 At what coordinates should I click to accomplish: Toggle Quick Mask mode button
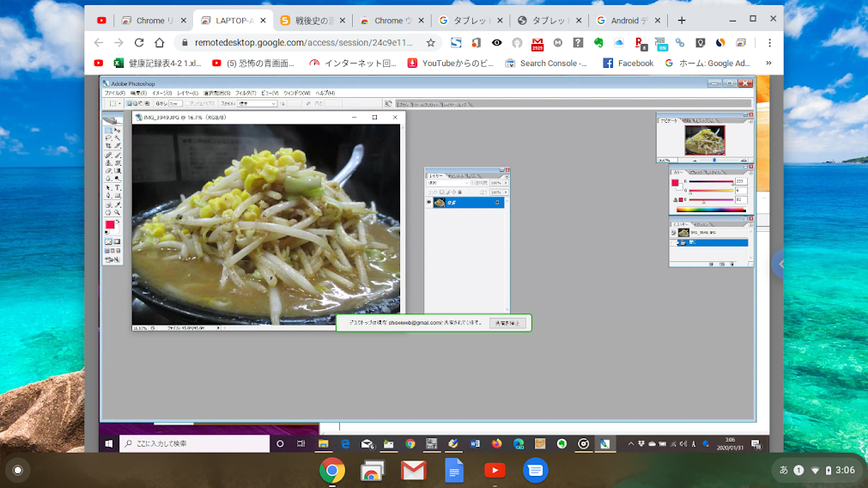(118, 241)
